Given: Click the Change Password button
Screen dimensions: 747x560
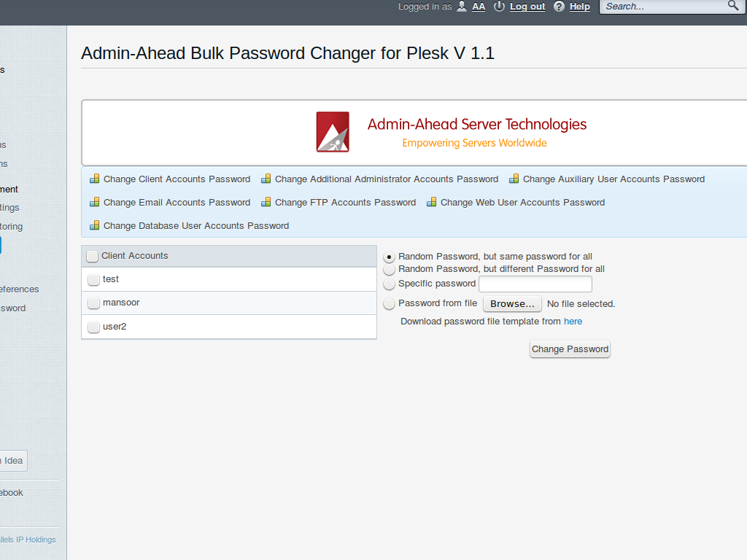Looking at the screenshot, I should [570, 349].
